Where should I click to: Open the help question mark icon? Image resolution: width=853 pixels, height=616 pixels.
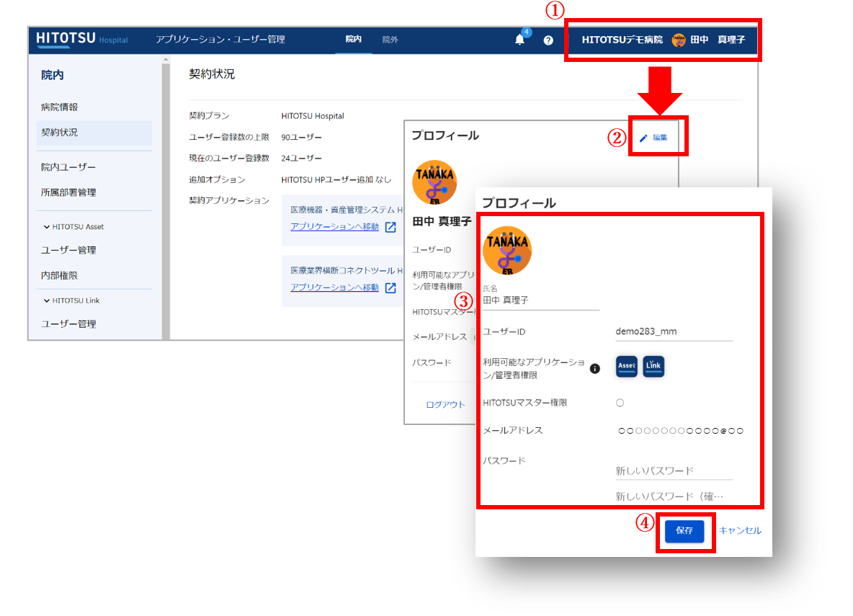[548, 40]
